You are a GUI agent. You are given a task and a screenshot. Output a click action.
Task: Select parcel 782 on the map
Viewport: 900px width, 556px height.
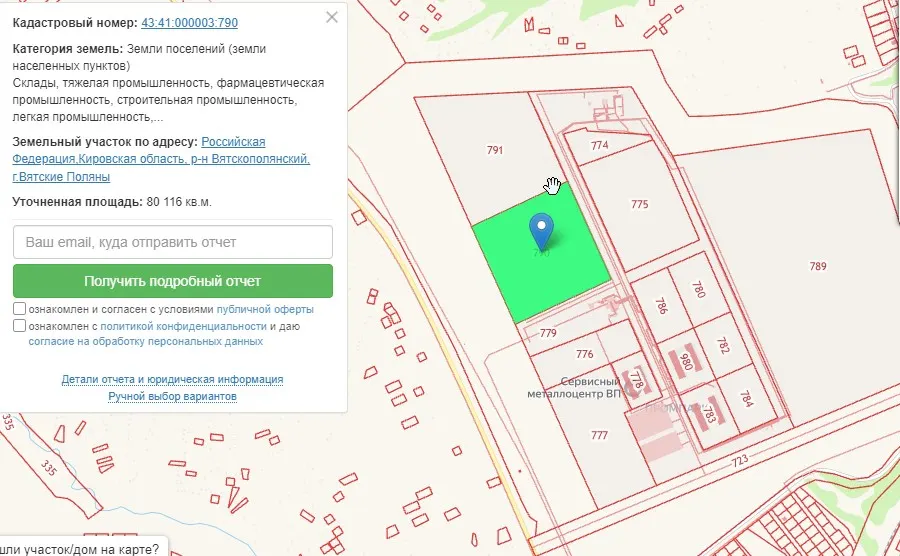723,345
